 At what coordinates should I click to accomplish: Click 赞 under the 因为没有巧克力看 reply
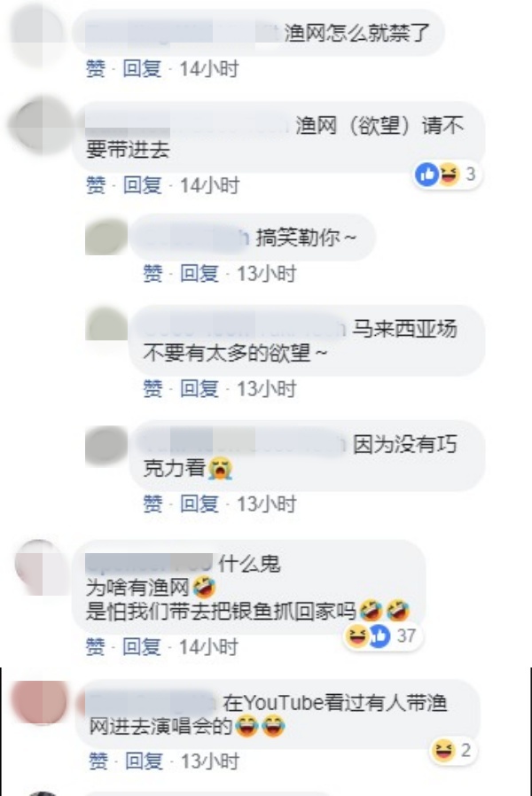153,504
